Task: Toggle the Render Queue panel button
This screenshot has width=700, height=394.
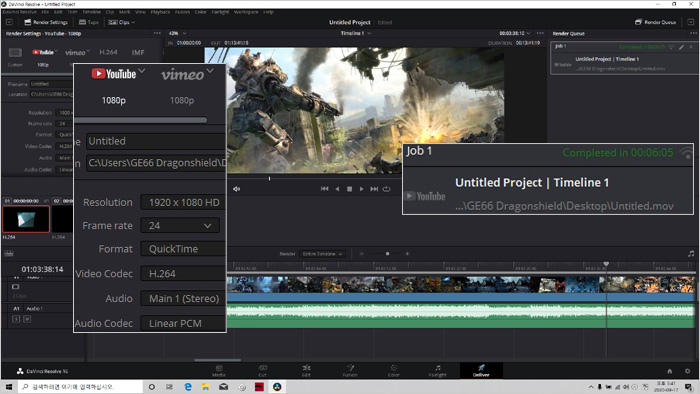Action: pyautogui.click(x=655, y=22)
